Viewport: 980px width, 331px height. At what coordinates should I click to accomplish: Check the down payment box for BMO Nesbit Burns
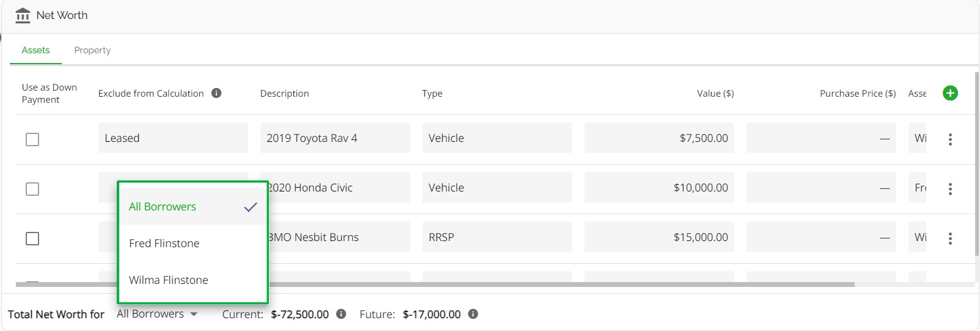tap(32, 239)
